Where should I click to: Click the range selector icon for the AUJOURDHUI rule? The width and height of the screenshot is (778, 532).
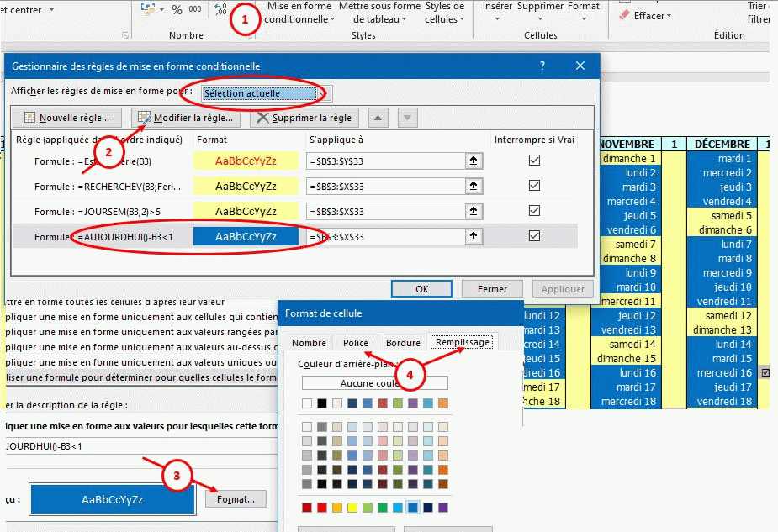coord(474,237)
